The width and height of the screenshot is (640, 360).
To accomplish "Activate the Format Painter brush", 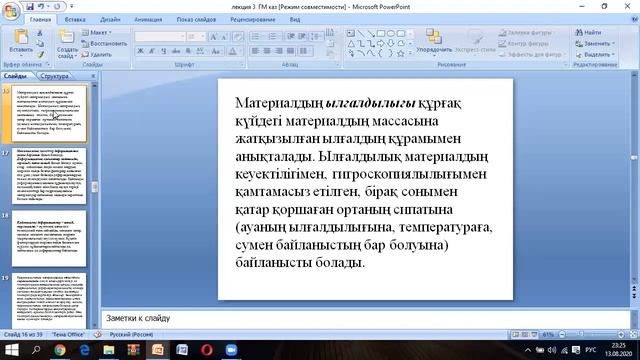I will click(x=40, y=54).
